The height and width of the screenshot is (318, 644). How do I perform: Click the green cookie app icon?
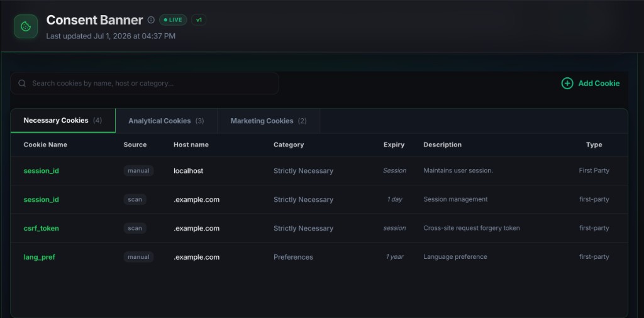(26, 26)
